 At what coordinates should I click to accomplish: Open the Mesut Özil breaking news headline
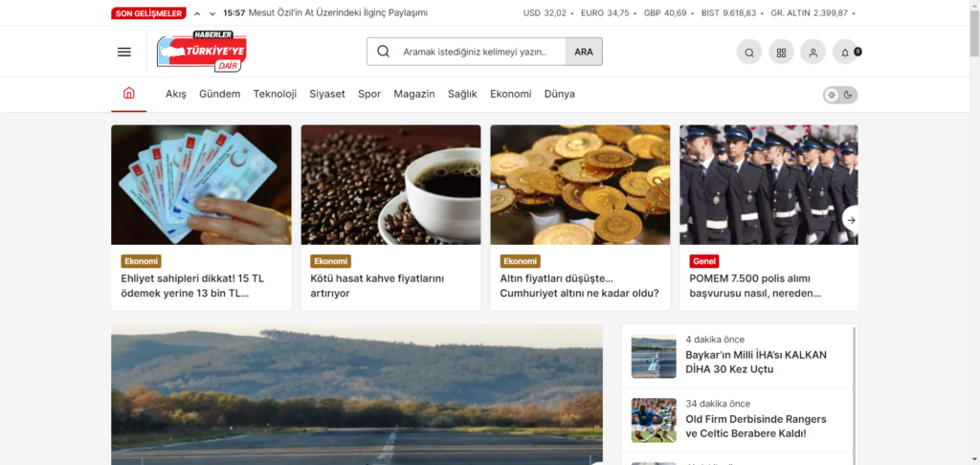(x=338, y=12)
